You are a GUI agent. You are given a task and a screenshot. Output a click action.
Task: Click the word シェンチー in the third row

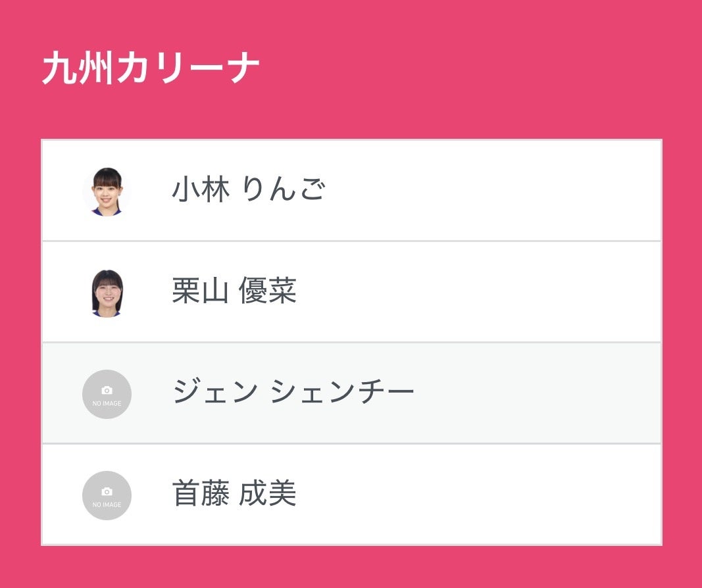click(x=342, y=393)
